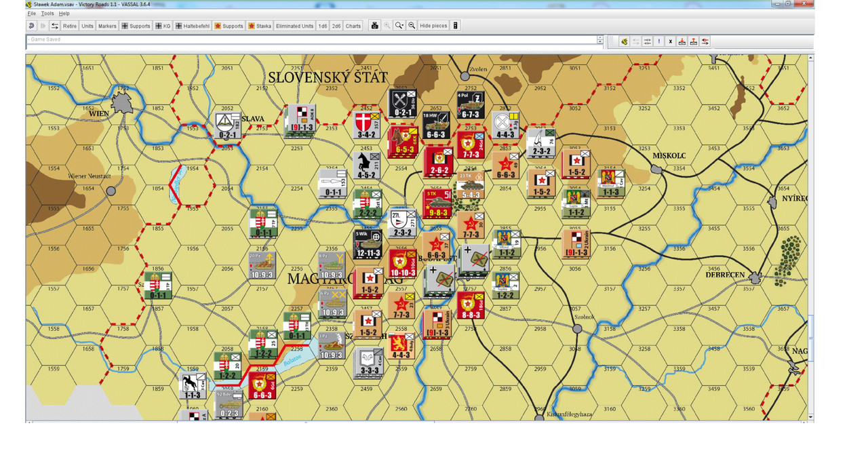This screenshot has width=868, height=470.
Task: Select the 23 TK 5-4-3 tank counter
Action: tap(470, 184)
